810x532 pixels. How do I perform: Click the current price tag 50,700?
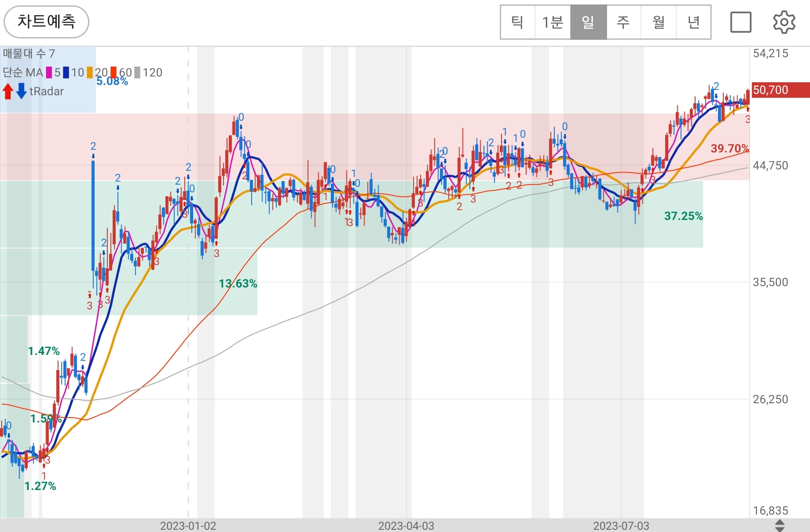point(780,90)
